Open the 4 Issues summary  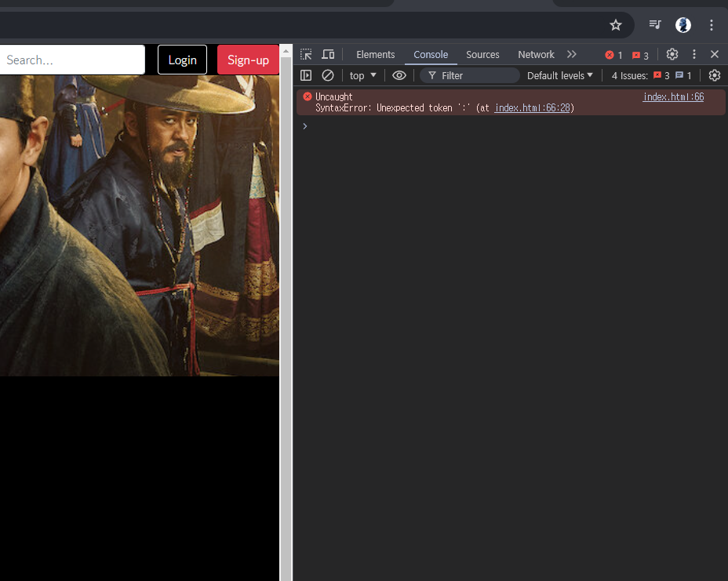coord(651,75)
